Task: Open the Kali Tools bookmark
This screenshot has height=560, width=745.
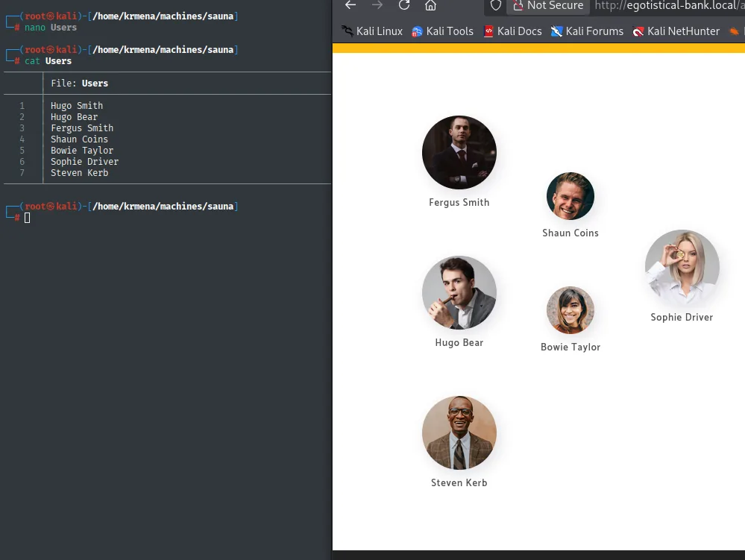Action: 442,31
